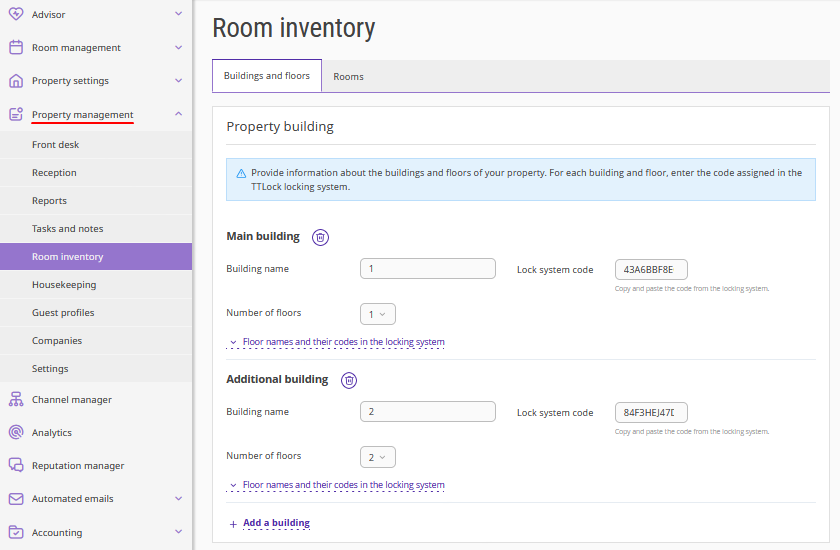Select the Buildings and floors tab

tap(267, 76)
